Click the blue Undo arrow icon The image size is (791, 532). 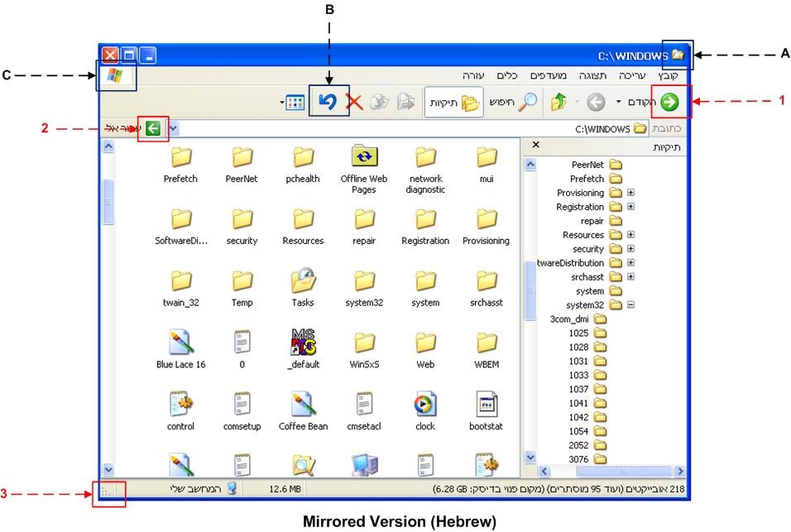click(328, 102)
